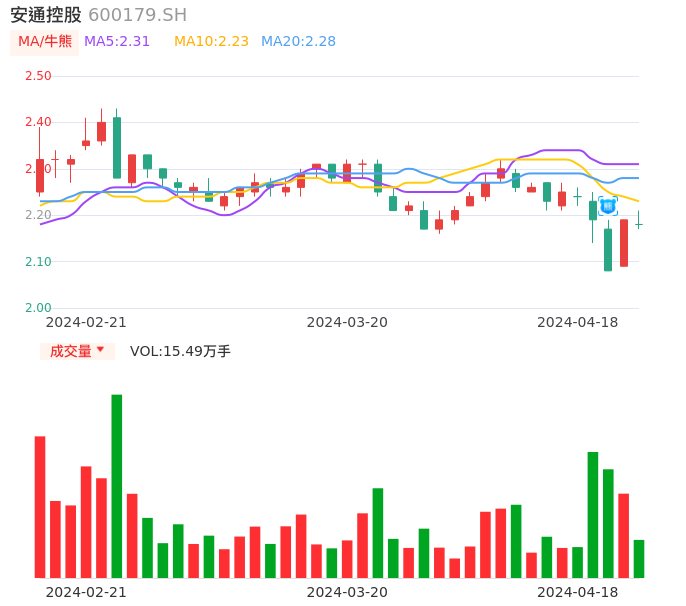Select the tallest green volume bar

[117, 485]
